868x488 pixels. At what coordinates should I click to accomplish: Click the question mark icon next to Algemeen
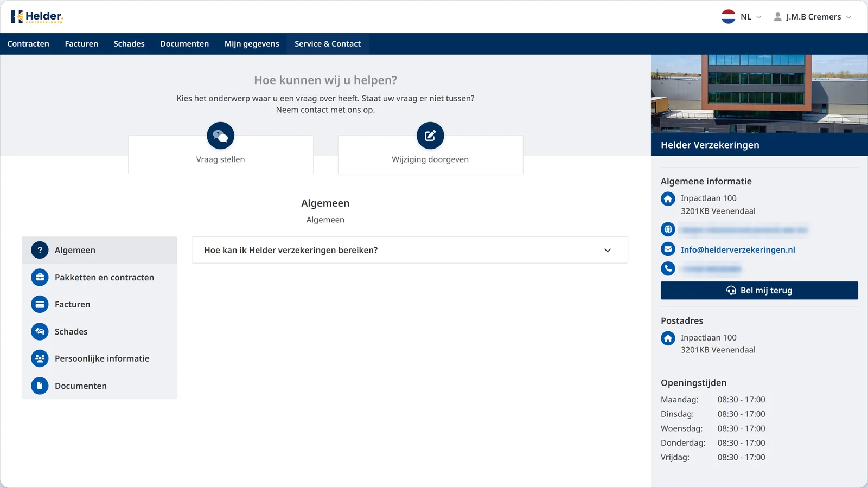(40, 250)
